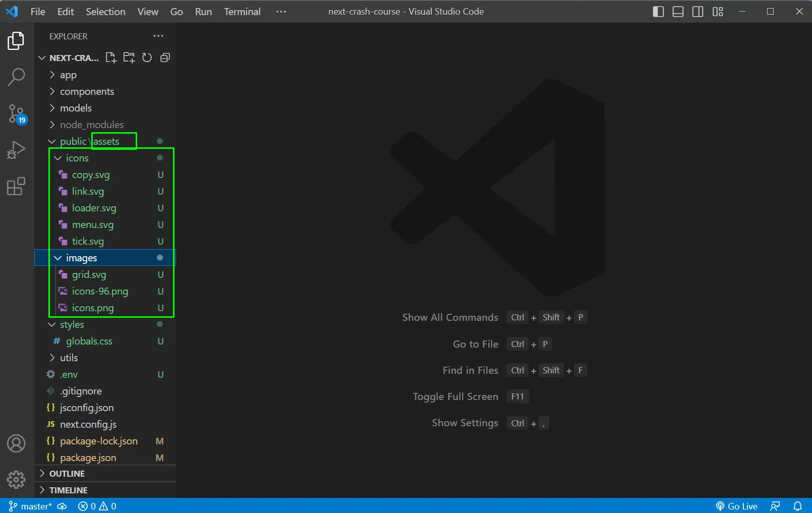Open the Run and Debug view

coord(16,150)
